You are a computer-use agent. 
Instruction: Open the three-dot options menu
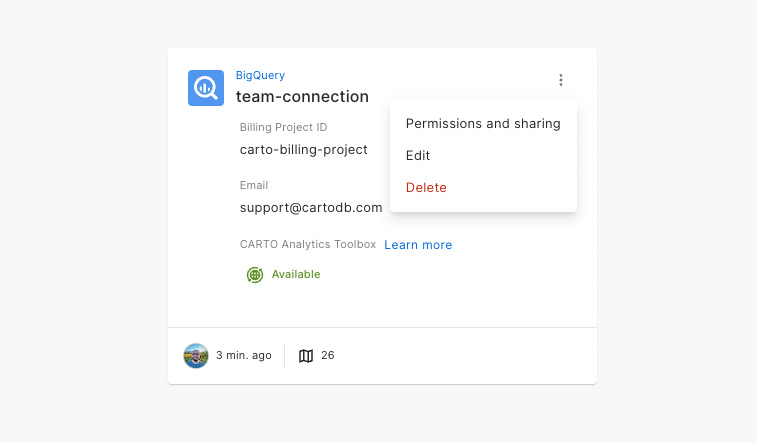(561, 80)
